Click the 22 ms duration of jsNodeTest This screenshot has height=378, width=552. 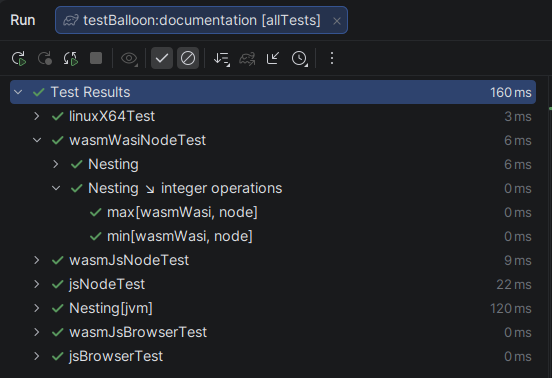514,284
